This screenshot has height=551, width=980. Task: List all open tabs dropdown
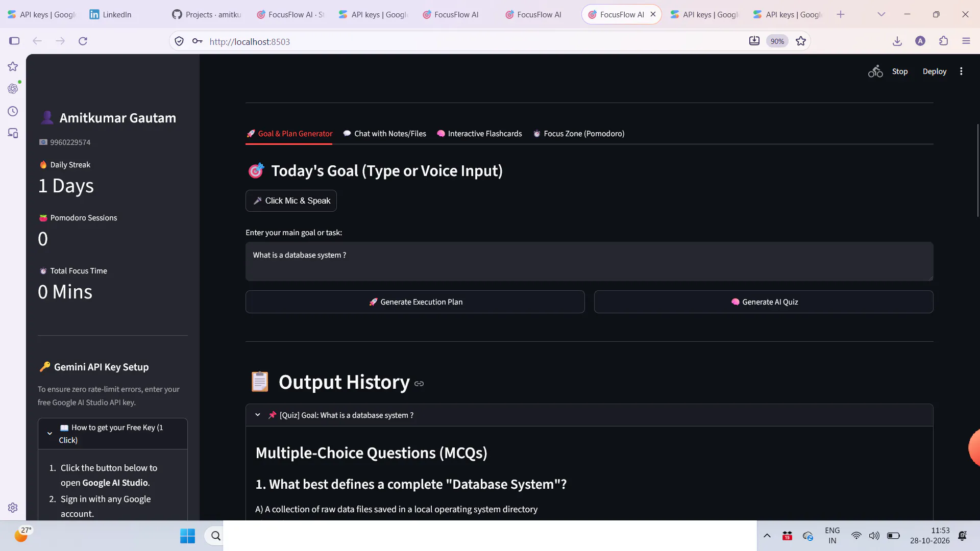[x=881, y=14]
